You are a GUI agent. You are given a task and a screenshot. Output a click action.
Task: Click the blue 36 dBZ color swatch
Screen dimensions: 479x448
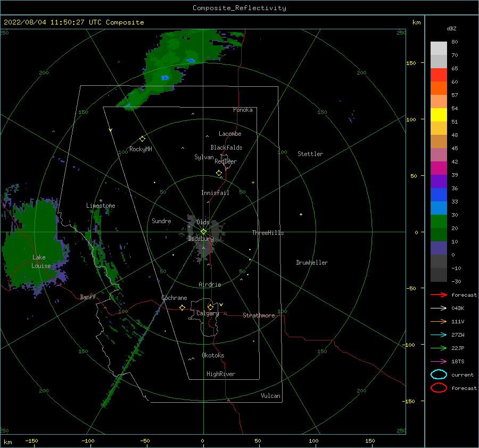pyautogui.click(x=439, y=195)
